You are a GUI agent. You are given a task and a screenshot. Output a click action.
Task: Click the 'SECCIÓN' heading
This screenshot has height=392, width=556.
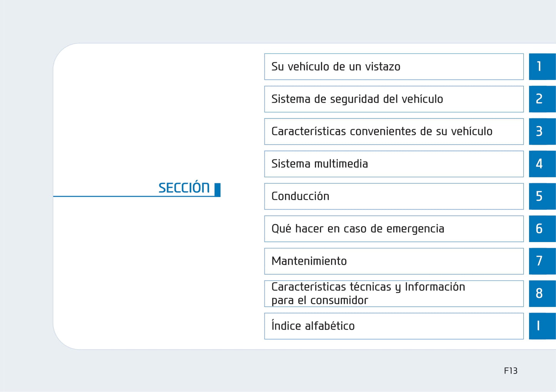tap(184, 188)
